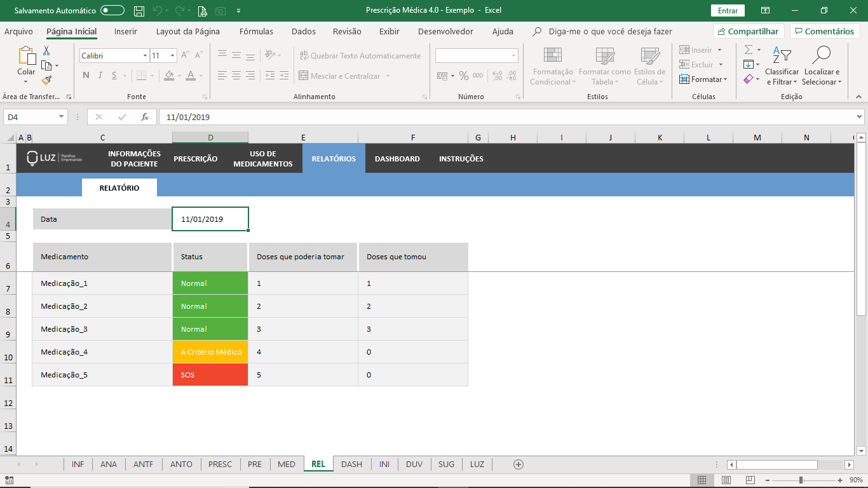Toggle the Salvamento Automático switch
Viewport: 868px width, 488px height.
112,11
